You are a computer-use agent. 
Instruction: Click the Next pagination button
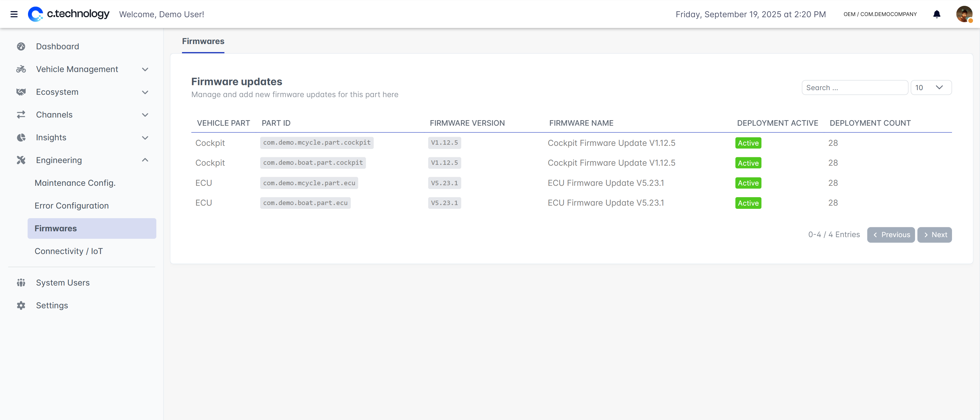point(934,235)
